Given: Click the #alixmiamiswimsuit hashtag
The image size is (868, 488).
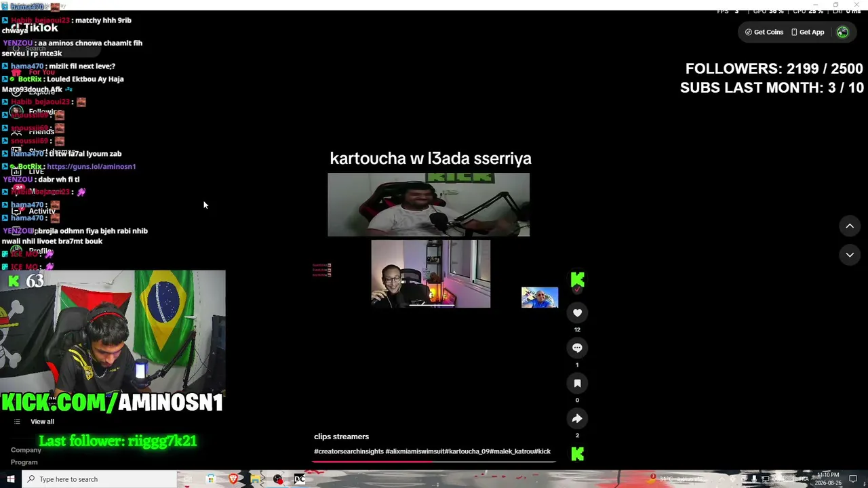Looking at the screenshot, I should pyautogui.click(x=415, y=451).
